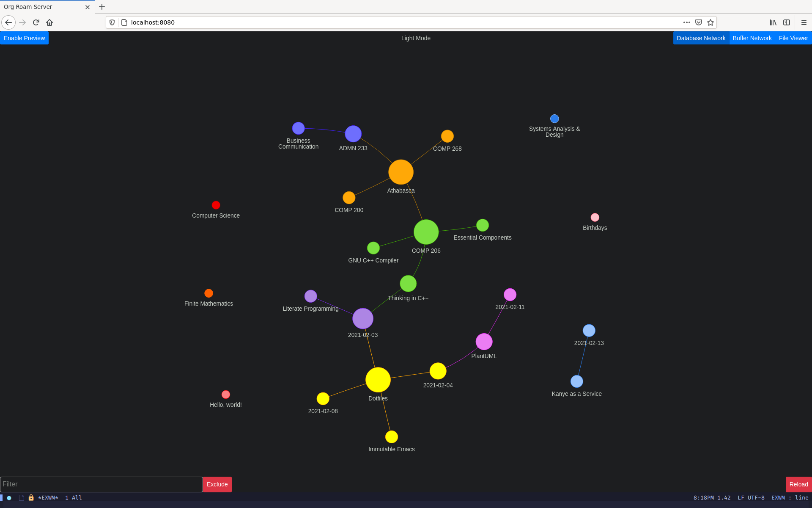Screen dimensions: 812x508
Task: Click the Systems Analysis Design node
Action: point(554,118)
